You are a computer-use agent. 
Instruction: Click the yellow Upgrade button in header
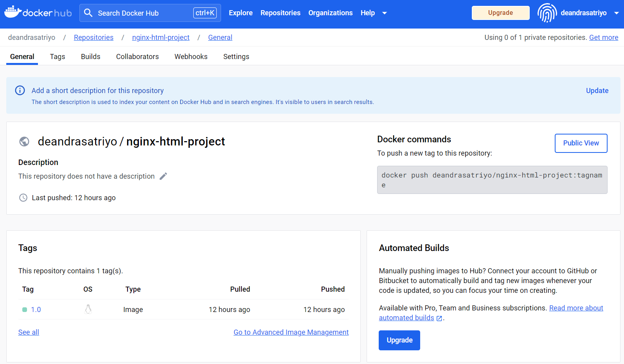[500, 13]
